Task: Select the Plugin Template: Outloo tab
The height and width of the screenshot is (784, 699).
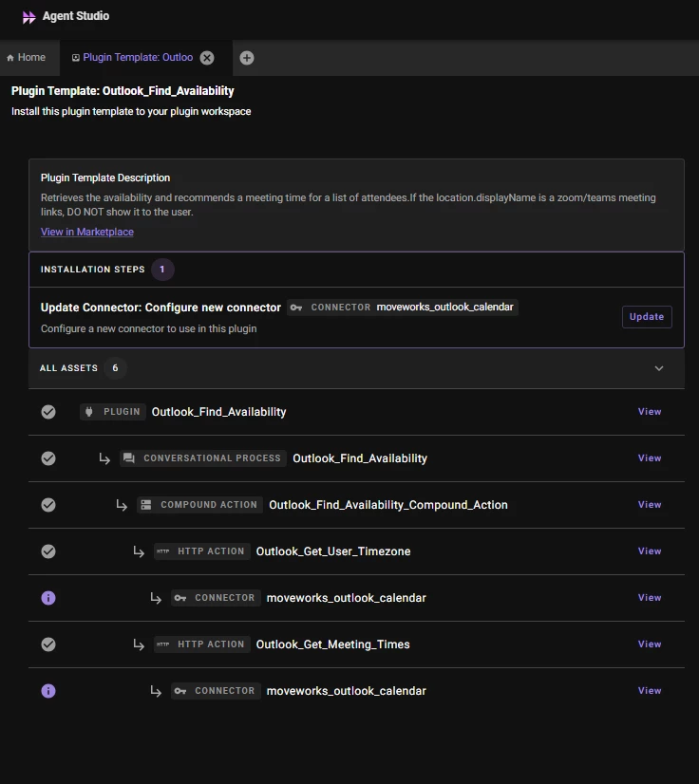Action: coord(138,58)
